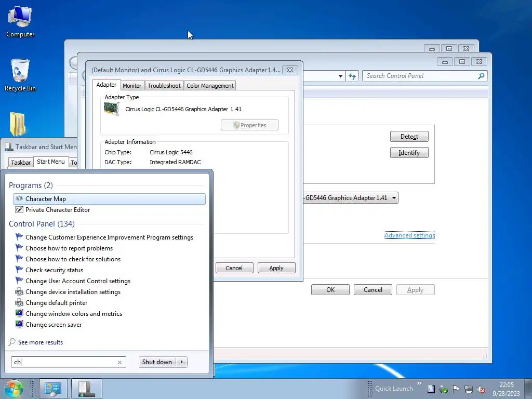
Task: Click the Show desktop strip beside the clock
Action: coord(528,389)
